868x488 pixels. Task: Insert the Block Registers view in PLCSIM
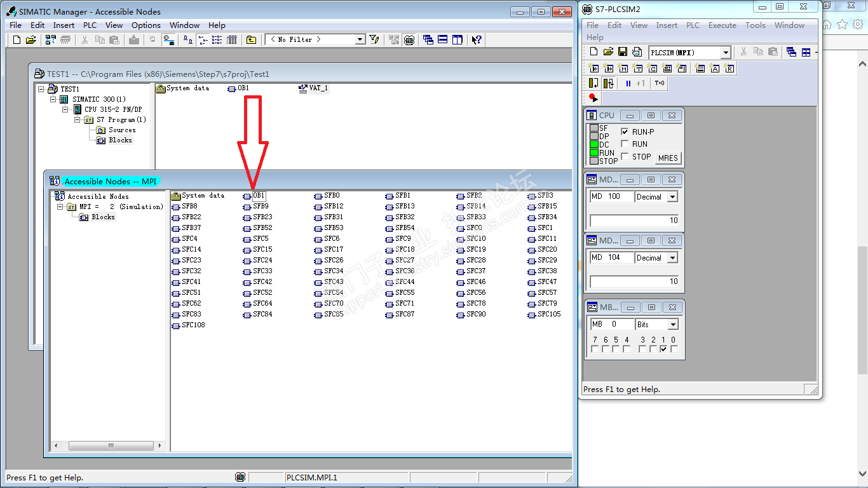(729, 68)
